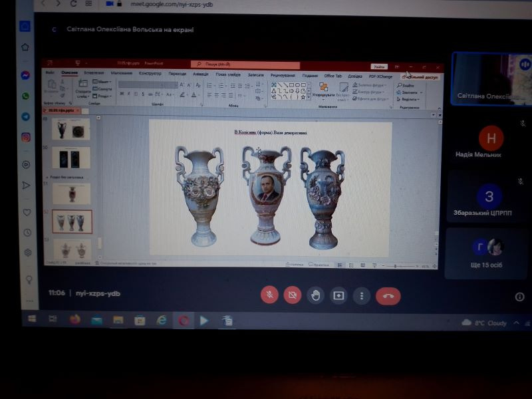Open Internet Explorer from the taskbar
Viewport: 532px width, 399px height.
(162, 321)
